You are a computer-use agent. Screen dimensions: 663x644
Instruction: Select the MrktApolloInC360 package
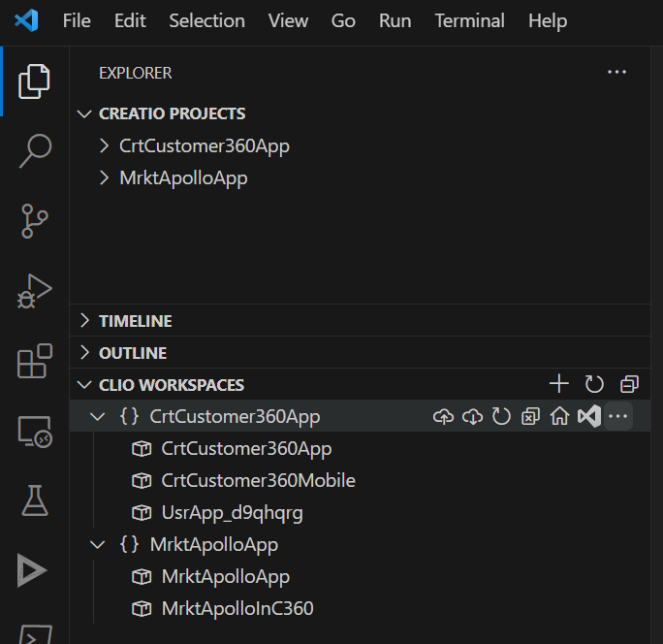(361, 608)
